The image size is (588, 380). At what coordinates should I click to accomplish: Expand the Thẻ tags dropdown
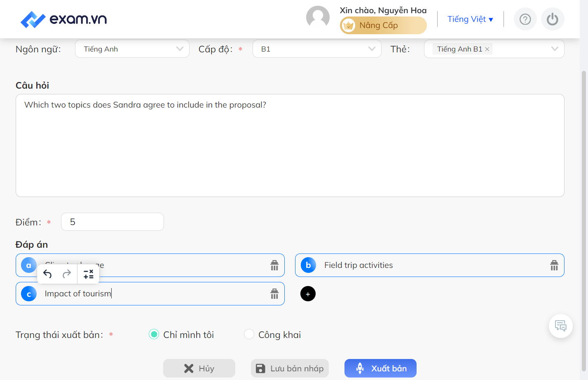(555, 49)
